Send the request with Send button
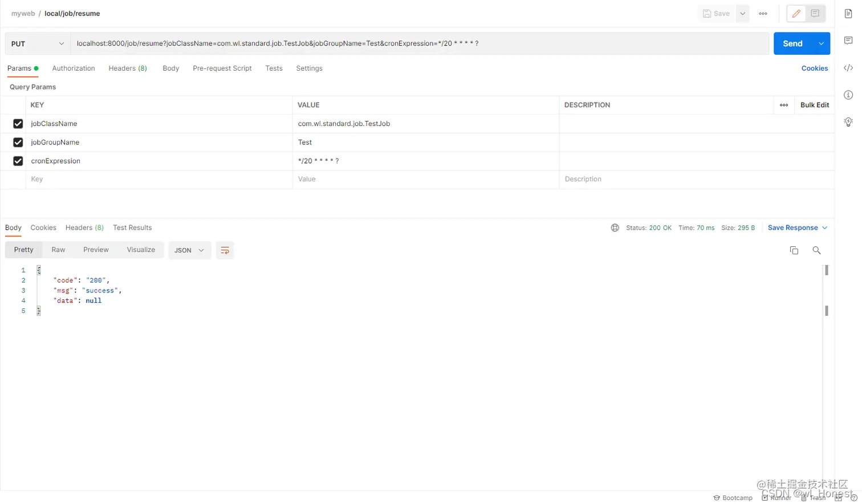 pyautogui.click(x=792, y=43)
